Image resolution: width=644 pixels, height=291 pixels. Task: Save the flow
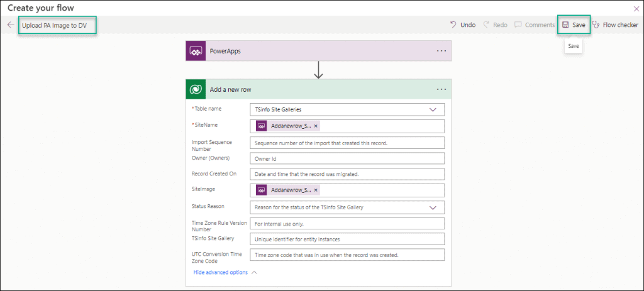[574, 25]
